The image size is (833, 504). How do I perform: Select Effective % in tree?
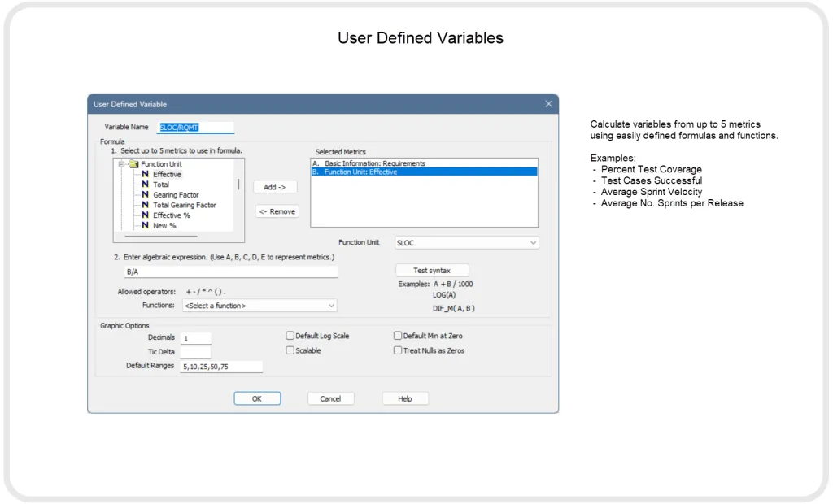(171, 215)
